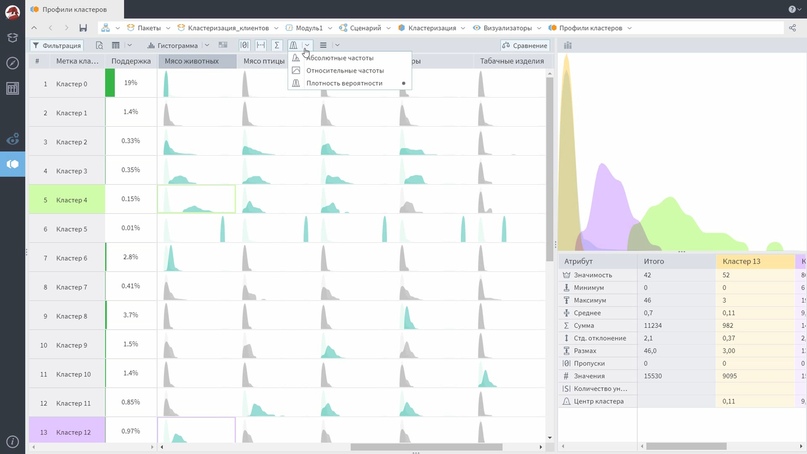Open the info icon at sidebar bottom

click(x=13, y=441)
